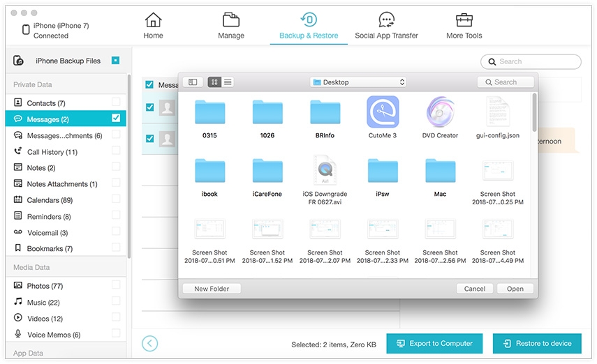The image size is (597, 364).
Task: Select the Backup & Restore tab
Action: pos(309,26)
